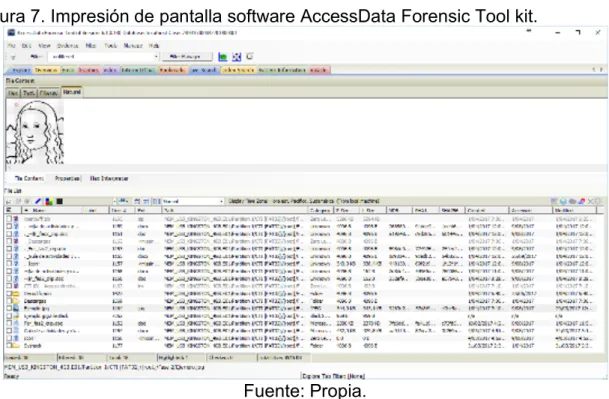The width and height of the screenshot is (609, 399).
Task: Open the Evidence menu
Action: (x=68, y=46)
